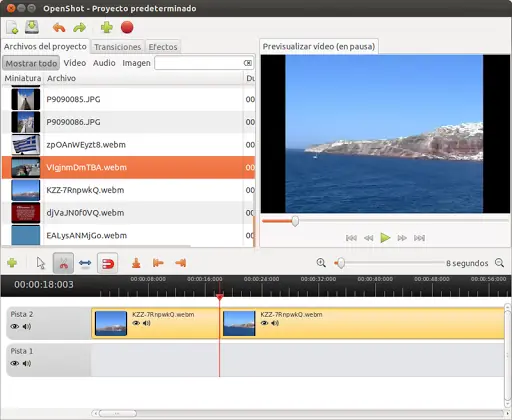The width and height of the screenshot is (512, 420).
Task: Add a marker with the orange stamp icon
Action: (136, 263)
